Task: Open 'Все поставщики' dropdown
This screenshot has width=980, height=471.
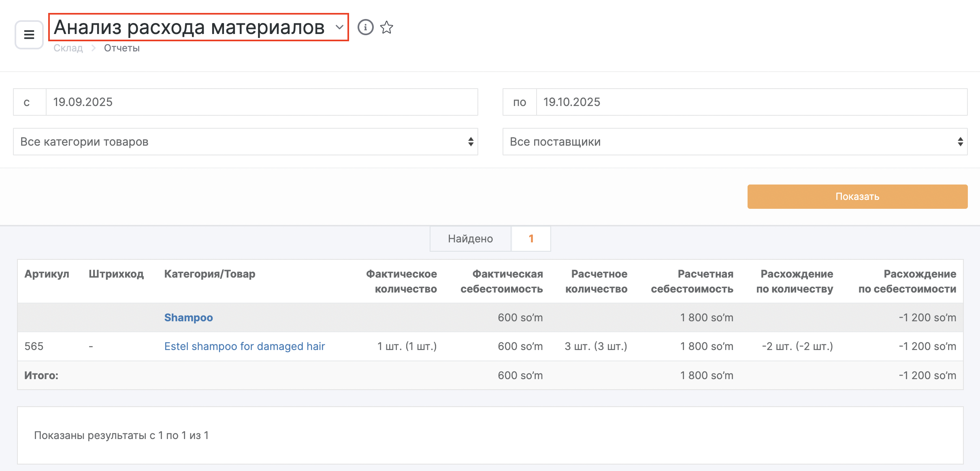Action: tap(735, 142)
